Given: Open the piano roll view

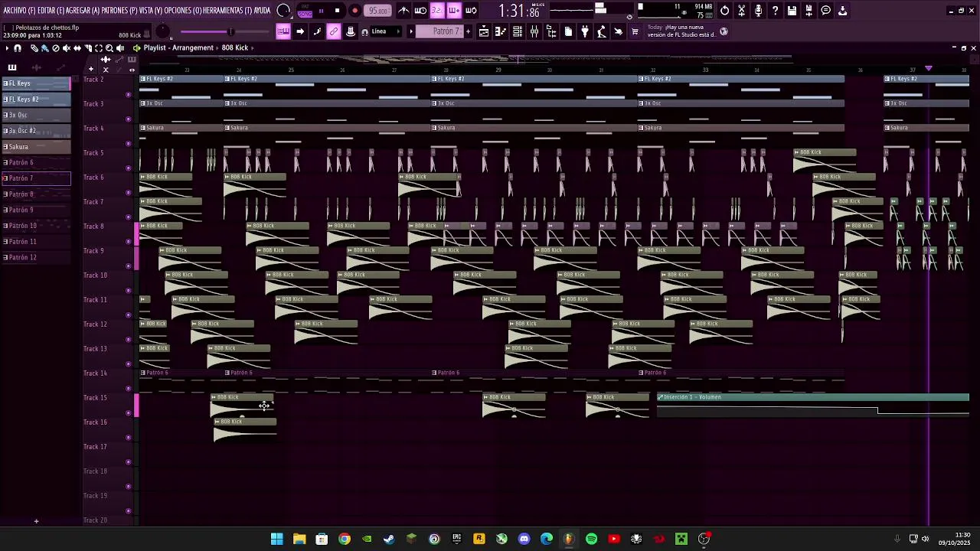Looking at the screenshot, I should pyautogui.click(x=499, y=31).
